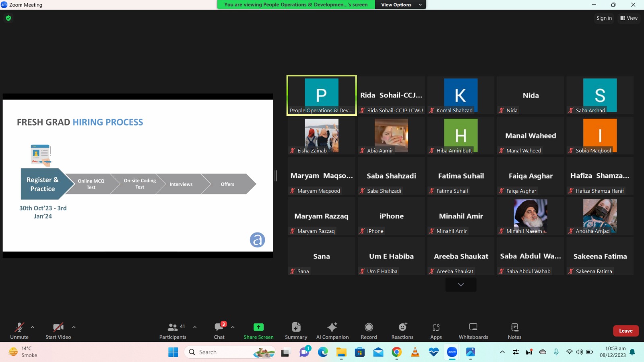Viewport: 644px width, 362px height.
Task: Expand video options arrow beside Start Video
Action: 74,327
